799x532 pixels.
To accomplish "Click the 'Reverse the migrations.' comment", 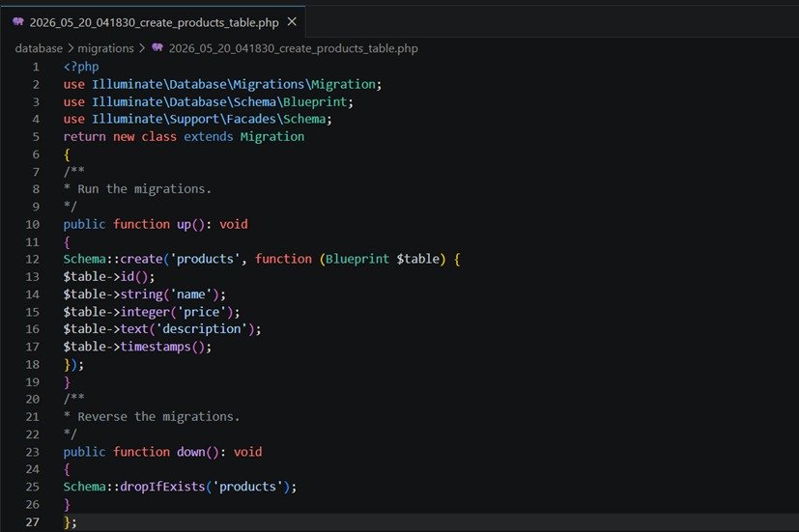I will 158,416.
